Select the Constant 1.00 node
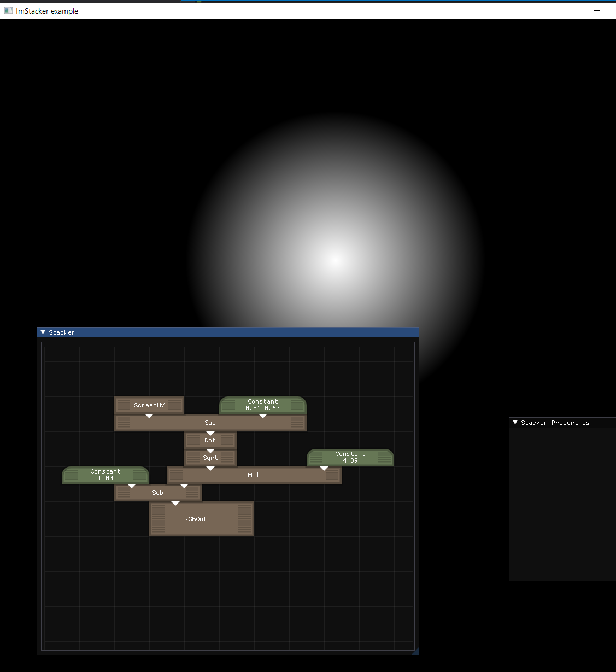 click(x=105, y=475)
